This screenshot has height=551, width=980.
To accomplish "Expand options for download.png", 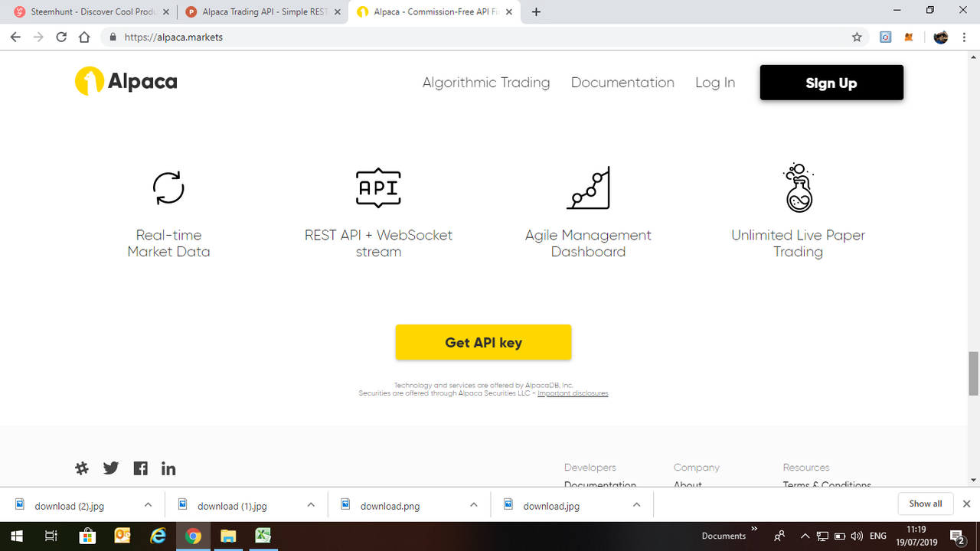I will (x=474, y=505).
